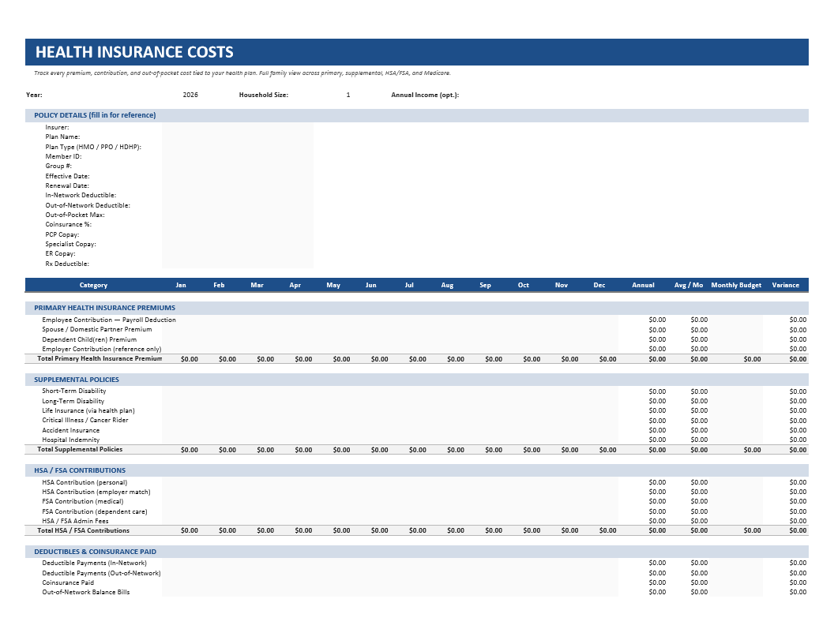Viewport: 834px width, 644px height.
Task: Select HSA Contribution (personal) row
Action: [x=416, y=482]
